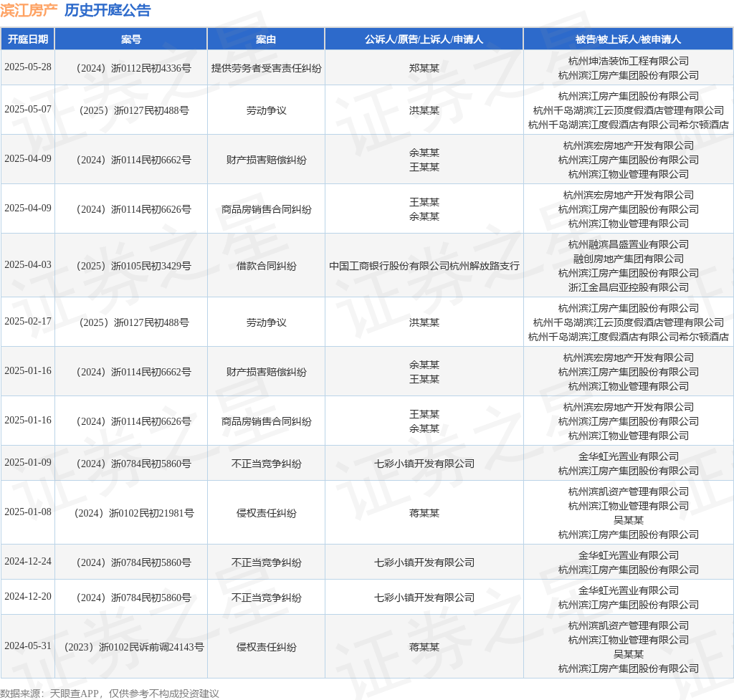Select the 案由 column header

(266, 39)
